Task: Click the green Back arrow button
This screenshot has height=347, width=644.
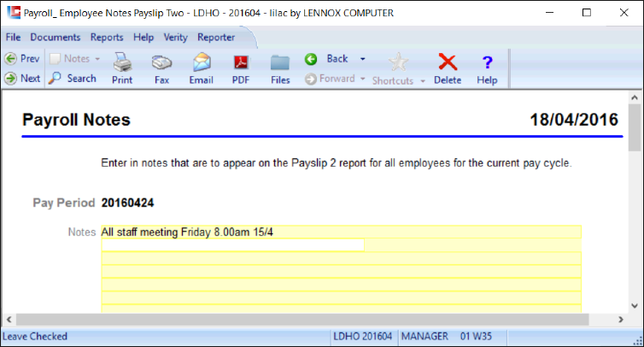Action: [x=311, y=59]
